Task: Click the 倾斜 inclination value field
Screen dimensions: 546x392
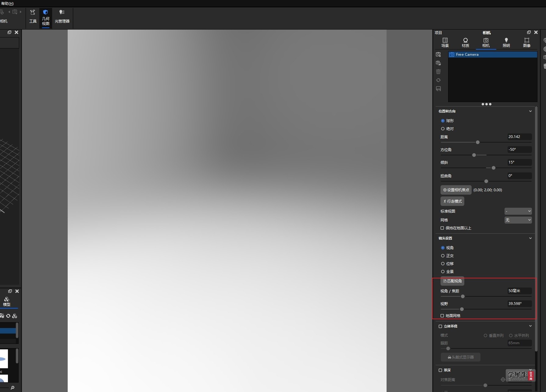Action: point(519,162)
